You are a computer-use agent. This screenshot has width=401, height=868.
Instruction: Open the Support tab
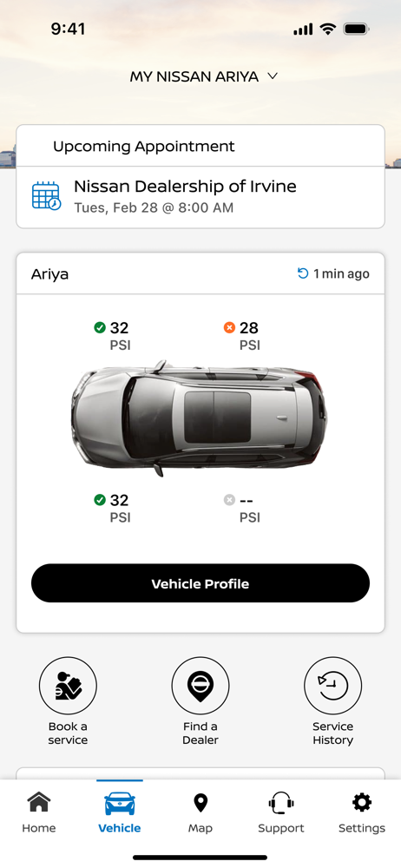pyautogui.click(x=281, y=812)
